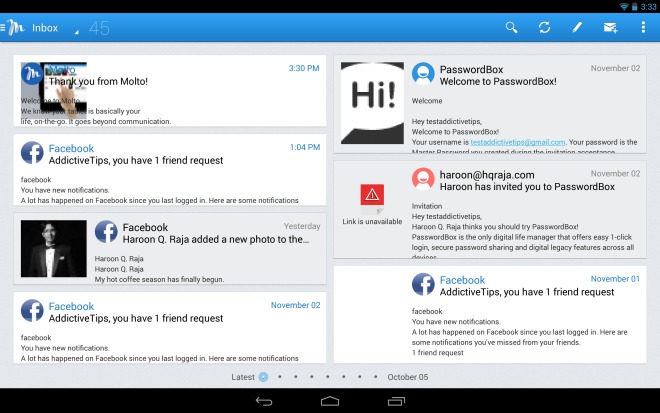Image resolution: width=660 pixels, height=413 pixels.
Task: Open the 1:04 PM friend request subject
Action: 136,160
